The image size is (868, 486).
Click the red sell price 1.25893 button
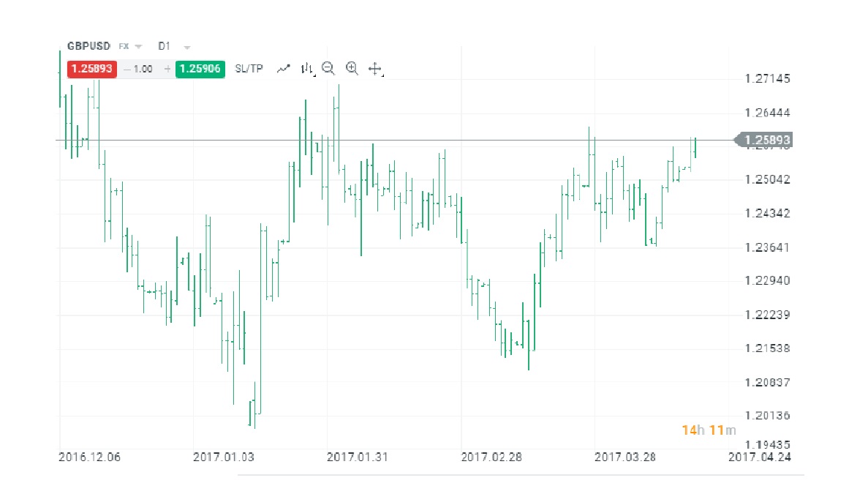(91, 69)
